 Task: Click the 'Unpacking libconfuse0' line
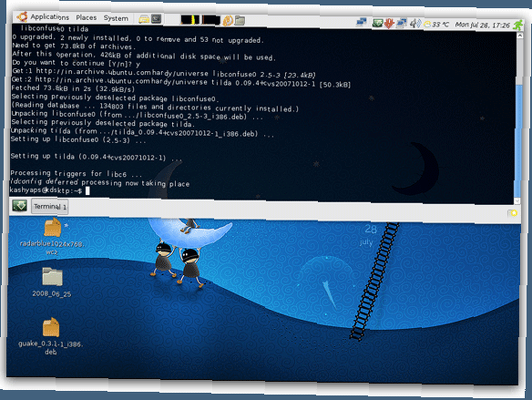click(137, 116)
